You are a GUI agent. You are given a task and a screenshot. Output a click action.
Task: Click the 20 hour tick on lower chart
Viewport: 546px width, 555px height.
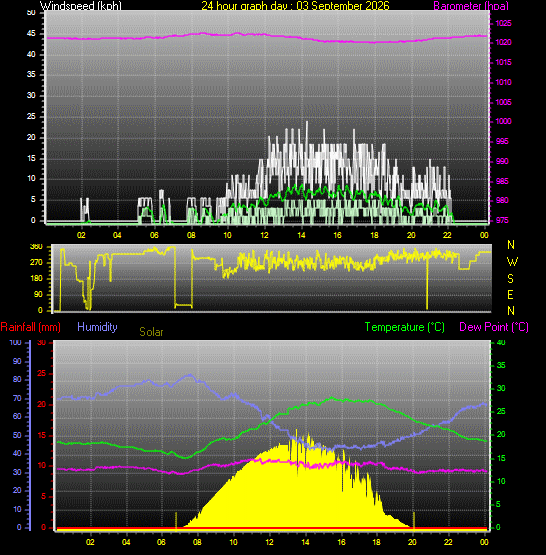point(412,542)
